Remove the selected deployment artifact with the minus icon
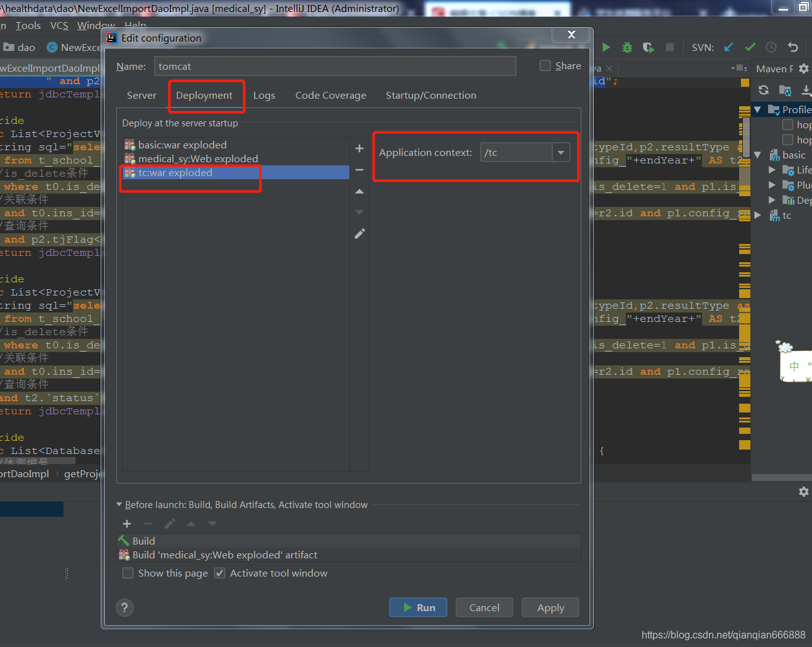Image resolution: width=812 pixels, height=647 pixels. pos(359,170)
